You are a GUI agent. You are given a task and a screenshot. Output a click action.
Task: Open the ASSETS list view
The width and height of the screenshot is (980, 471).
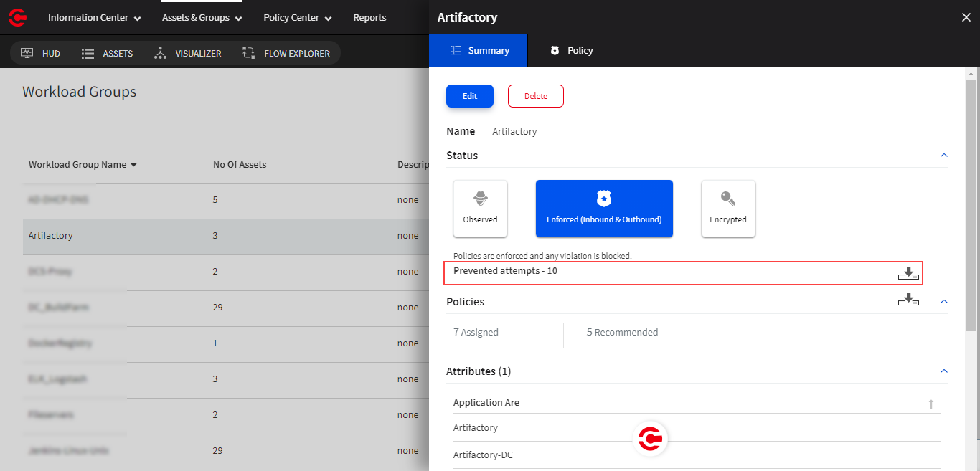pyautogui.click(x=107, y=53)
